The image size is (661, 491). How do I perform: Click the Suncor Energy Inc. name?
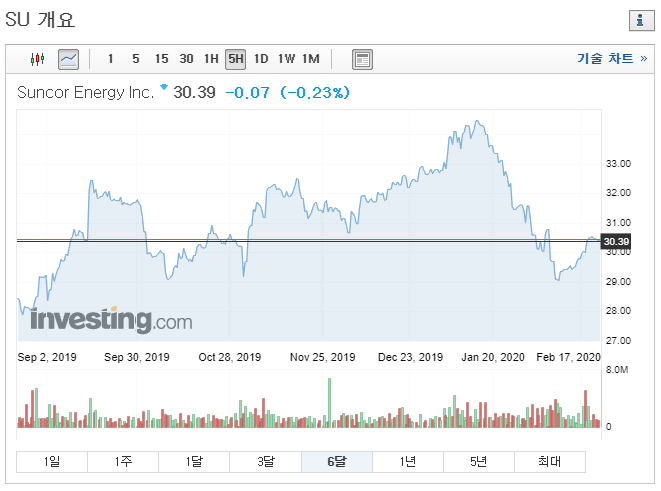[86, 92]
